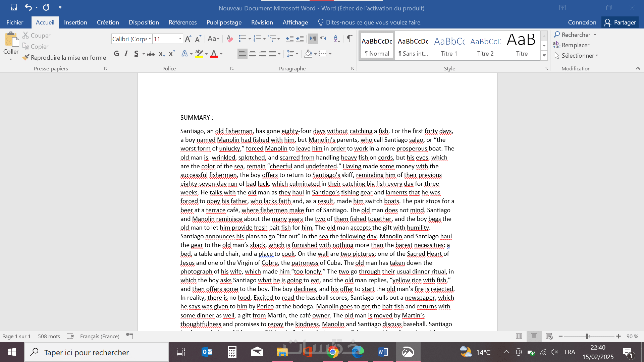Open the font size dropdown
Screen dimensions: 644x362
click(x=180, y=39)
